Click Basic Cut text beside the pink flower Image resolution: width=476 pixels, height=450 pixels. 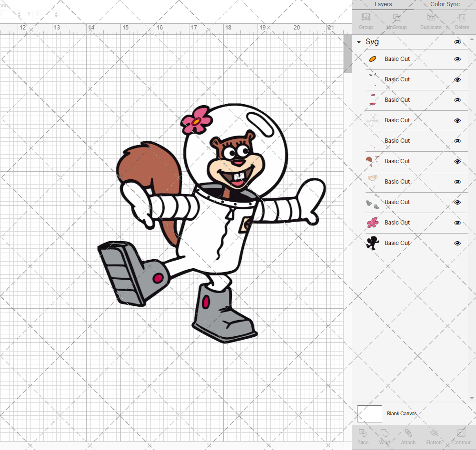tap(397, 223)
